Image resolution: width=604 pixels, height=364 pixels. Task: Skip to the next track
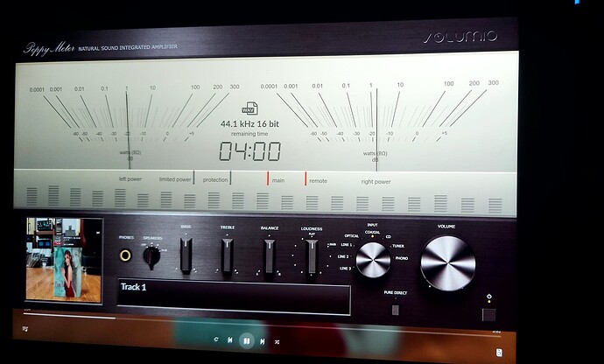[263, 341]
